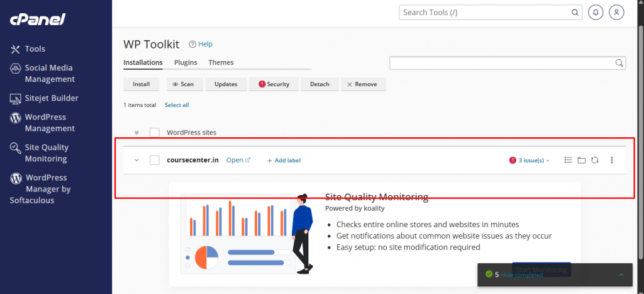644x294 pixels.
Task: Click Add label for coursecenter.in
Action: (x=284, y=161)
